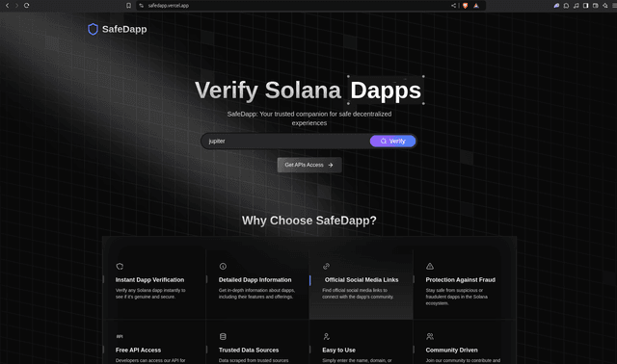The width and height of the screenshot is (617, 364).
Task: Click 'Get in-depth information about dapps' description
Action: coord(256,294)
